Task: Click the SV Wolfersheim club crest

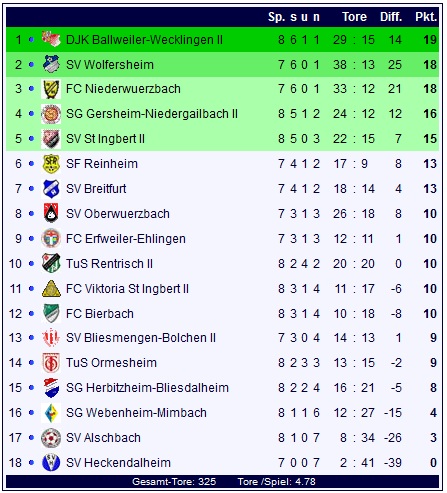Action: (x=51, y=64)
